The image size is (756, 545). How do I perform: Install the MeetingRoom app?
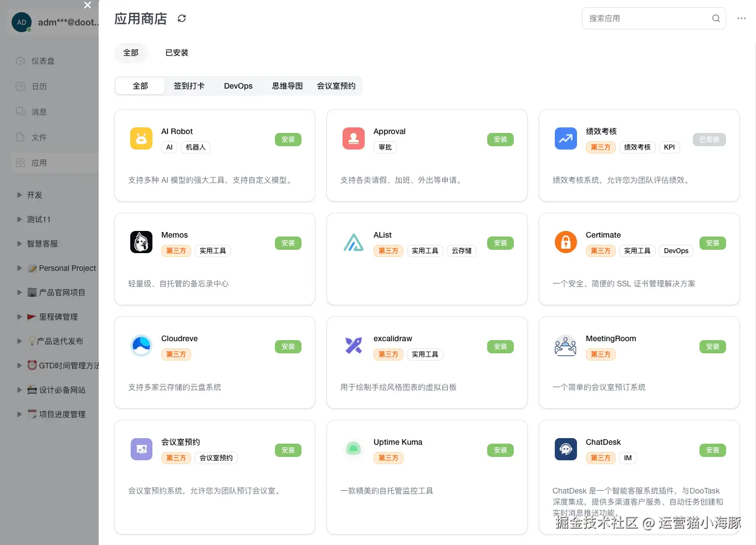click(713, 347)
